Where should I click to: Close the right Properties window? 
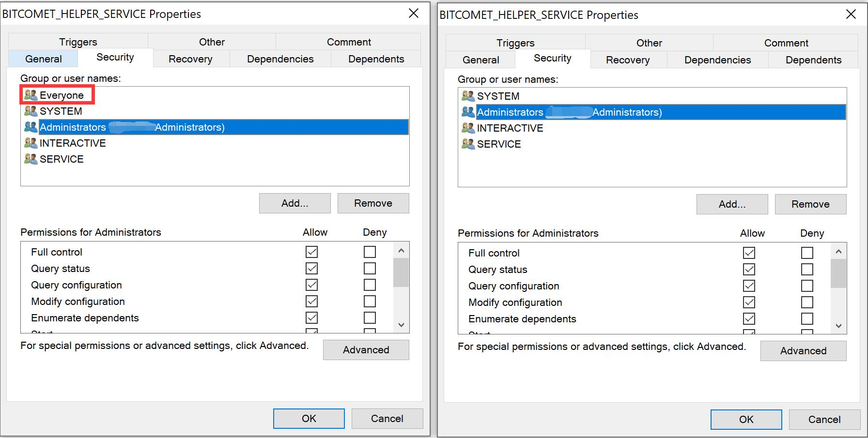851,15
